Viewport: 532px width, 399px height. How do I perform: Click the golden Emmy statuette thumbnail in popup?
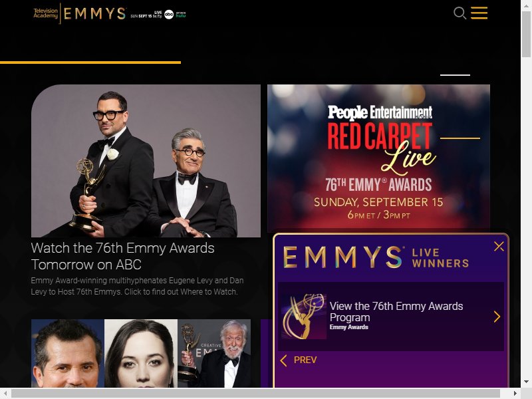click(x=304, y=317)
